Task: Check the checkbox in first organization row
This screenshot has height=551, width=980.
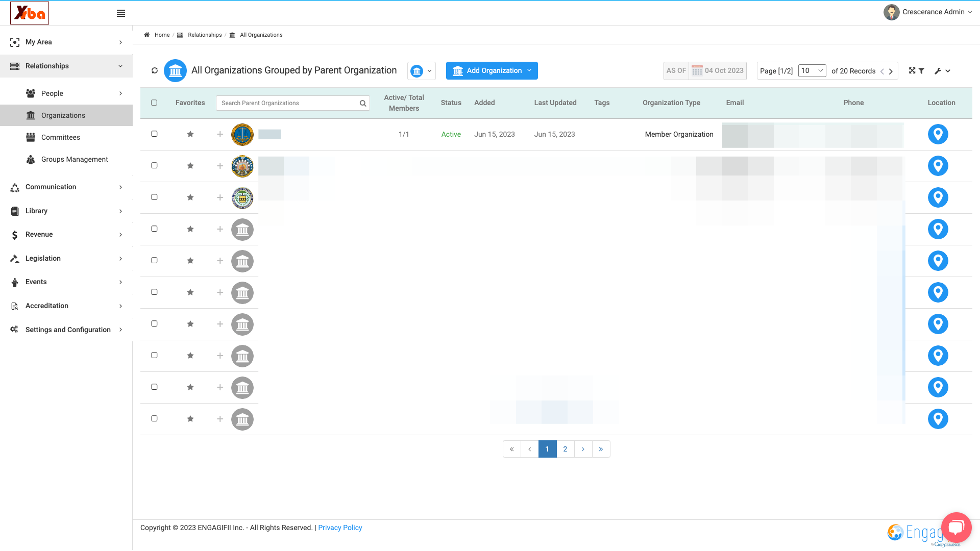Action: pos(154,134)
